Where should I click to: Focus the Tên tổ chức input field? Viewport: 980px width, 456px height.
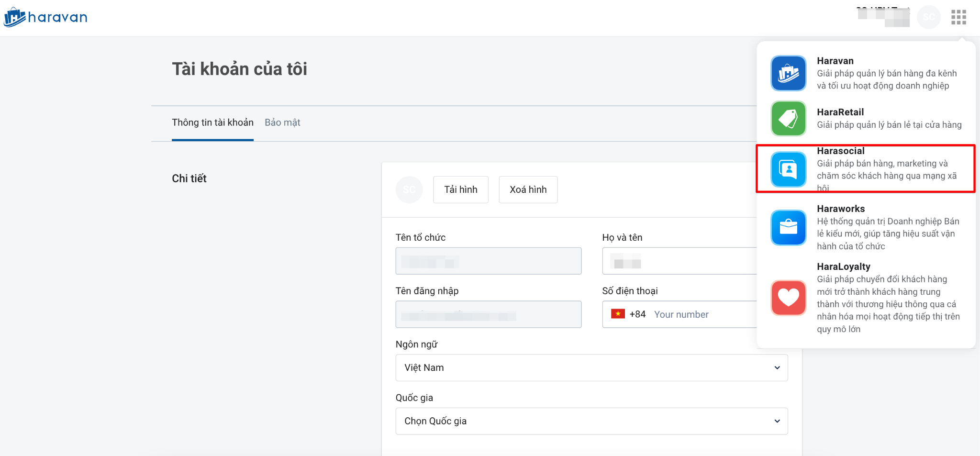click(x=488, y=261)
